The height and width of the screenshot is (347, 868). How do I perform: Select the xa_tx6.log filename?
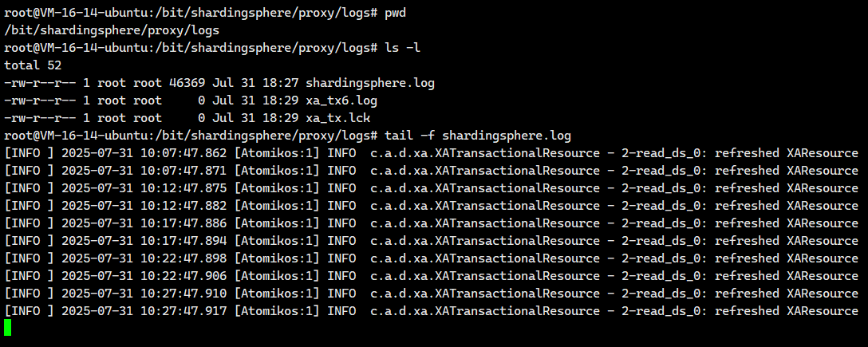pyautogui.click(x=341, y=101)
